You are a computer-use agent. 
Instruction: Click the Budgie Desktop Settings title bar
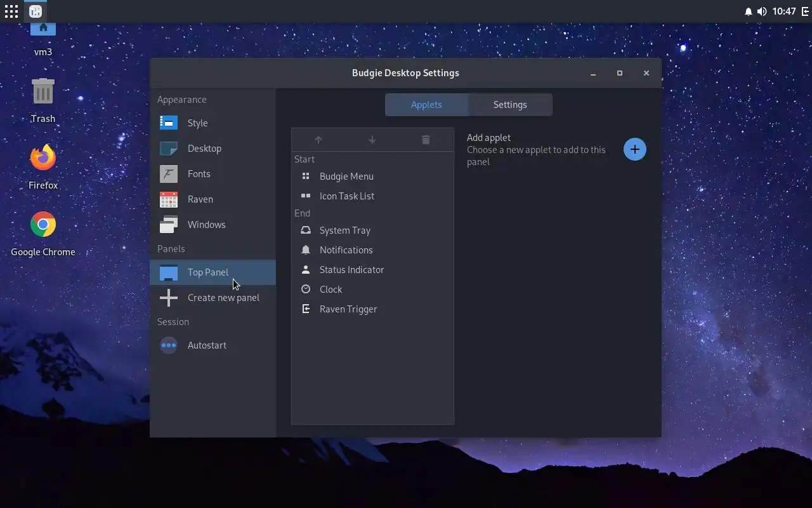405,73
